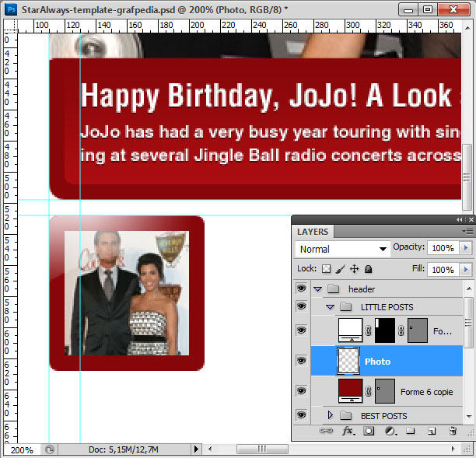Click the Layers panel scroll down arrow
The width and height of the screenshot is (476, 458).
tap(469, 417)
